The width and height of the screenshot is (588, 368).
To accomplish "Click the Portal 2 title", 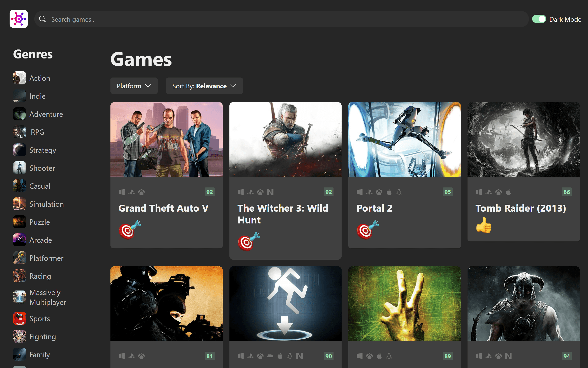I will pos(374,208).
